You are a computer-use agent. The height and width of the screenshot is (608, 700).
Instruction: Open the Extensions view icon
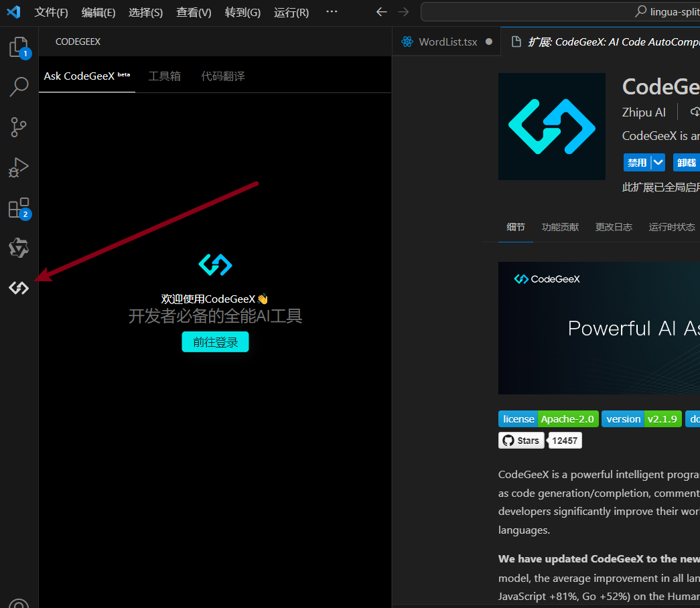[x=19, y=208]
